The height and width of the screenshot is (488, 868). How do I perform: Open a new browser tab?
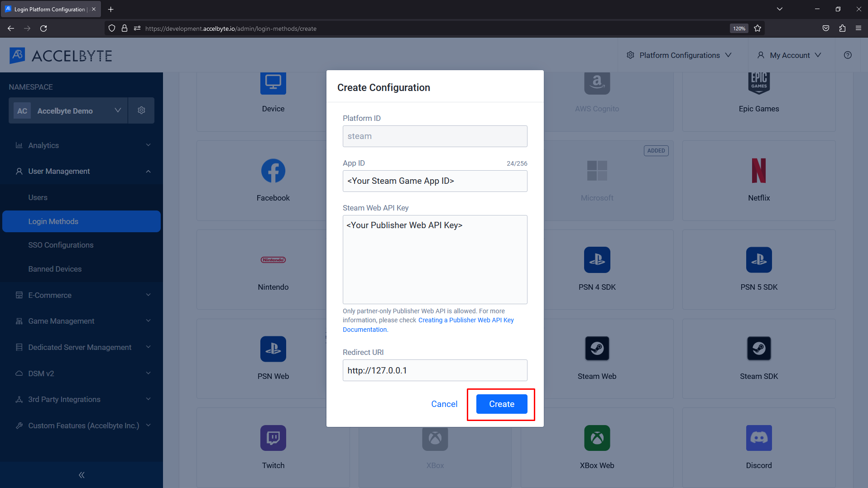point(110,9)
